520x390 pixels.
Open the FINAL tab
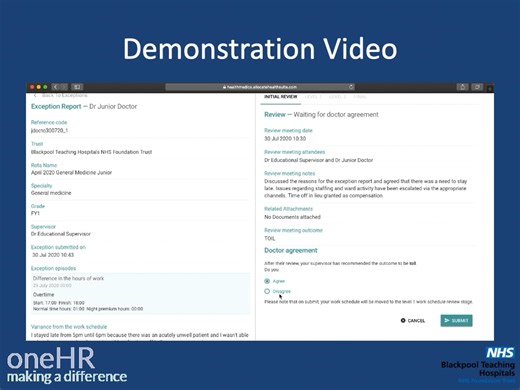tap(360, 97)
